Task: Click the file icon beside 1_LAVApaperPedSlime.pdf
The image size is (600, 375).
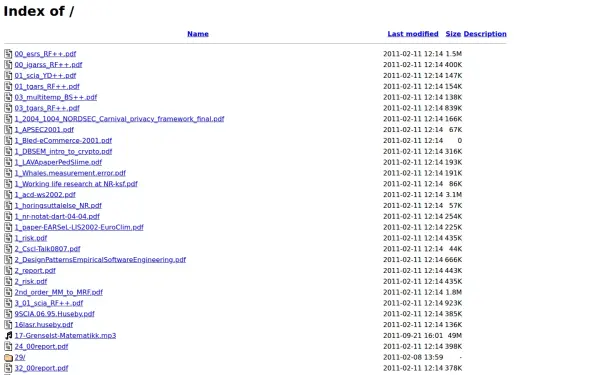Action: click(x=8, y=162)
